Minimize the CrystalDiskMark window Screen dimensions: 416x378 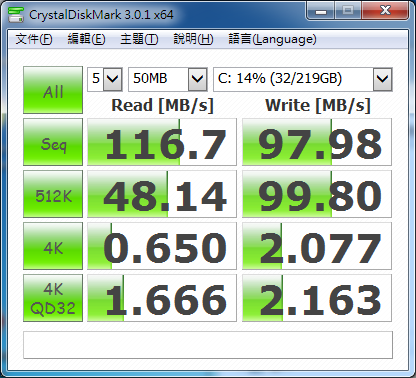point(321,11)
